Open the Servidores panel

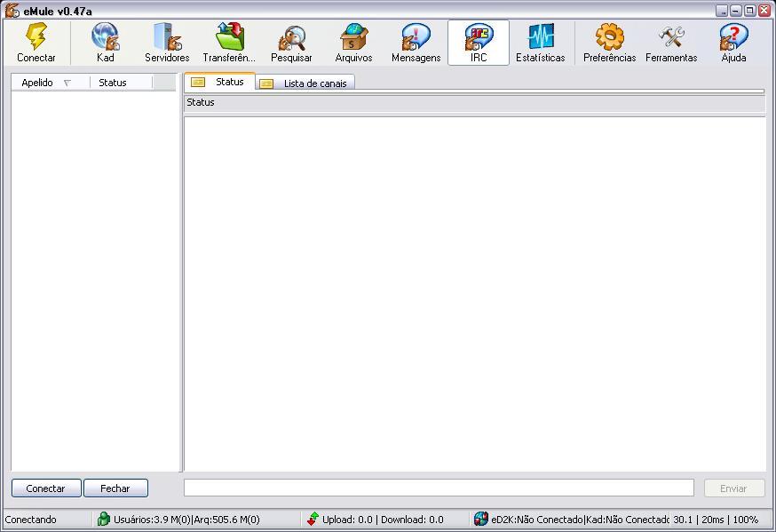click(x=167, y=43)
